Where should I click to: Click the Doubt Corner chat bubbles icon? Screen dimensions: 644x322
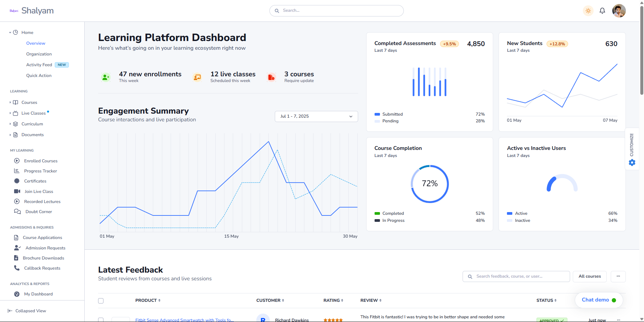coord(17,211)
